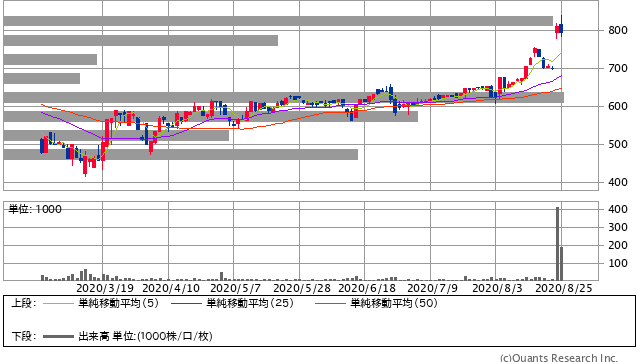Click the 2020/6/18 date label
The height and width of the screenshot is (362, 638).
367,288
